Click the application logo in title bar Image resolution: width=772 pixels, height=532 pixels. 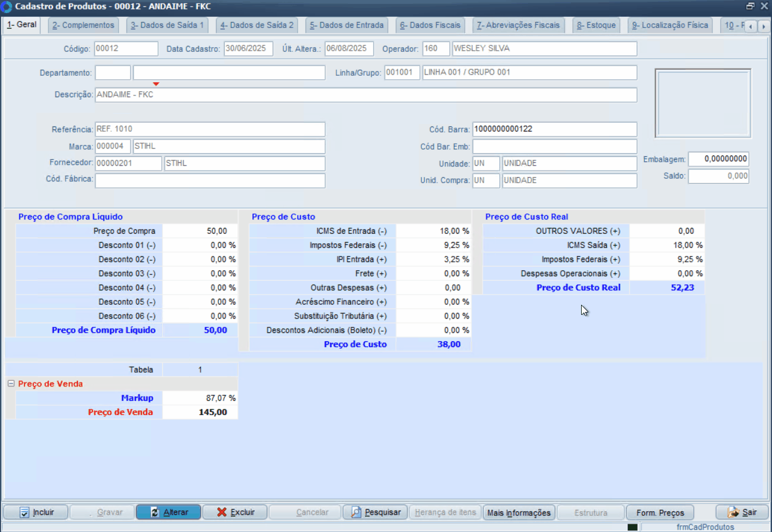coord(7,7)
